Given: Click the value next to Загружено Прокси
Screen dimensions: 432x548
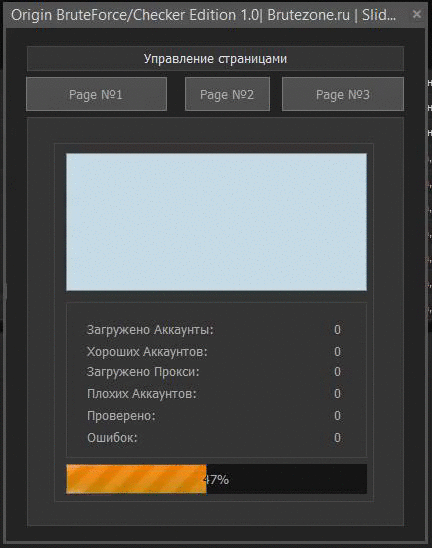Looking at the screenshot, I should click(x=337, y=372).
